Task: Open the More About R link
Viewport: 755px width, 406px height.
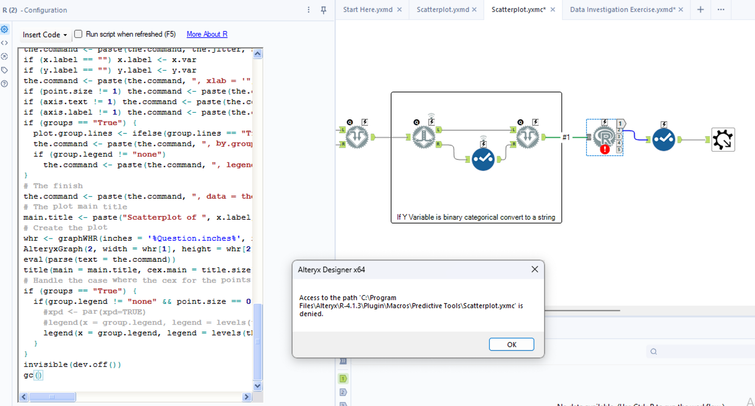Action: pyautogui.click(x=207, y=34)
